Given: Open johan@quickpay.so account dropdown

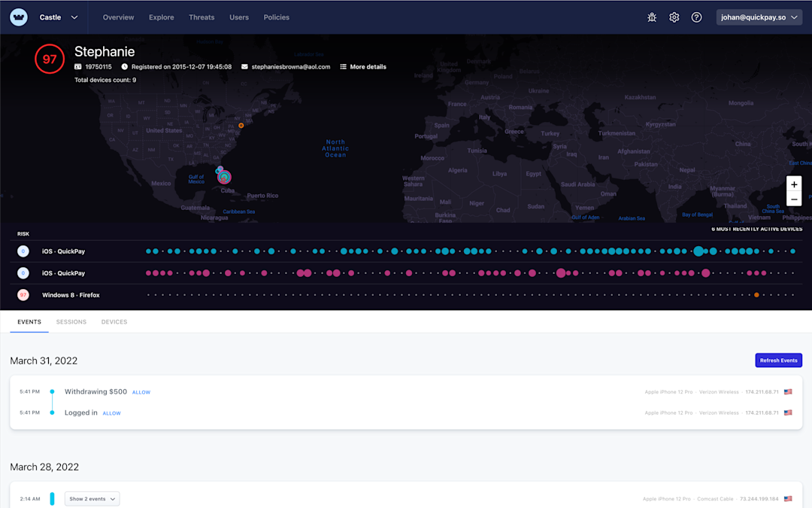Looking at the screenshot, I should pos(759,17).
